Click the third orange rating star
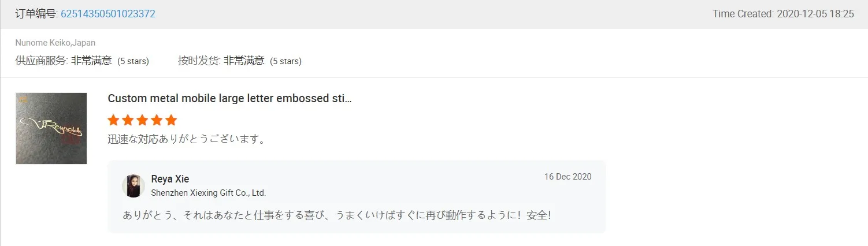 (x=142, y=120)
